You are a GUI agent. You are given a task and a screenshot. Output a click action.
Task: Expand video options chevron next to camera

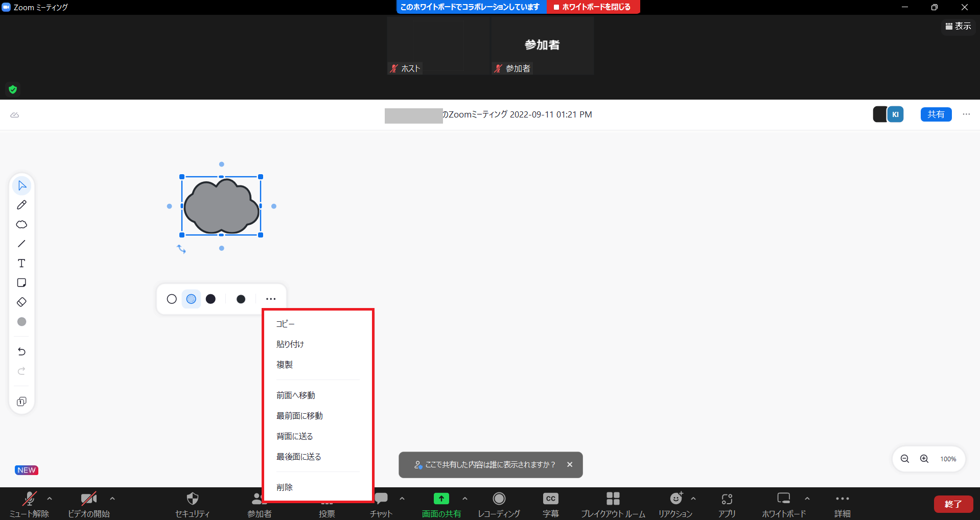pyautogui.click(x=112, y=498)
